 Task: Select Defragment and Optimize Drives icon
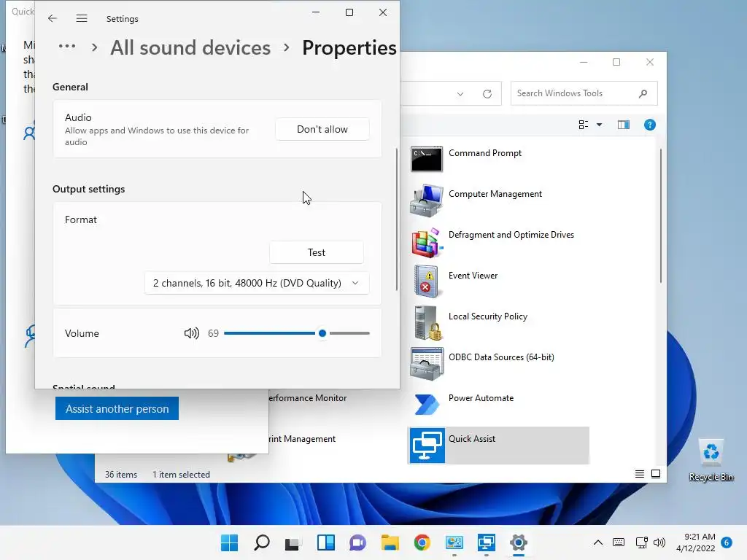(427, 242)
